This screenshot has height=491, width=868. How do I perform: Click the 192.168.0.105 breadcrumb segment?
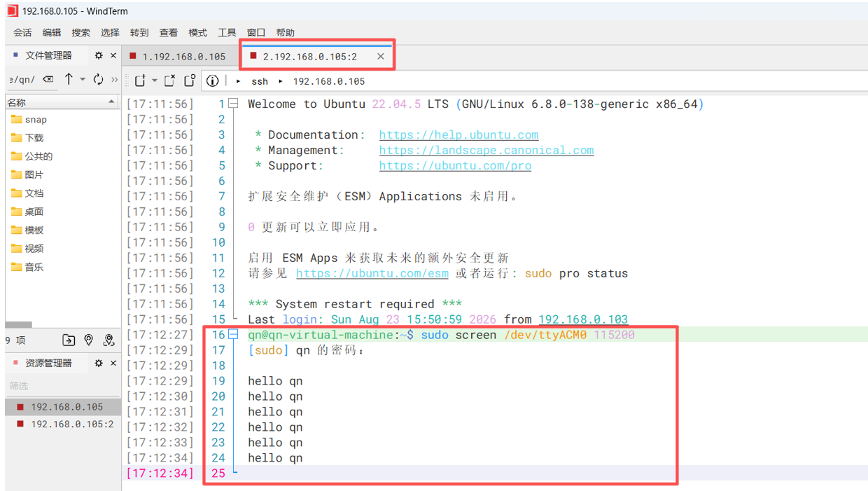328,81
